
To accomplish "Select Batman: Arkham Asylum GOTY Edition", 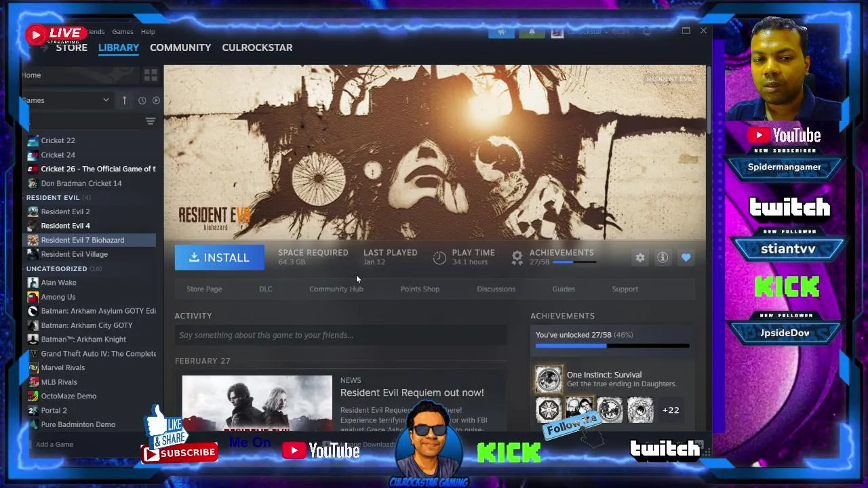I will click(91, 311).
